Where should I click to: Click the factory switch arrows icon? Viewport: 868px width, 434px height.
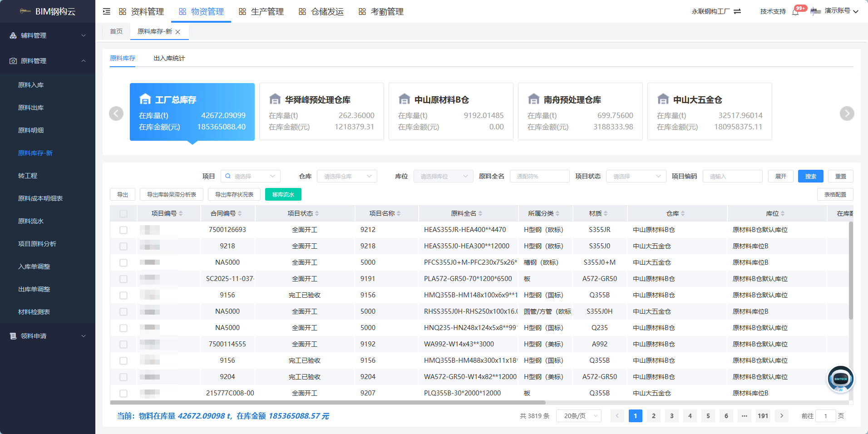[x=737, y=11]
